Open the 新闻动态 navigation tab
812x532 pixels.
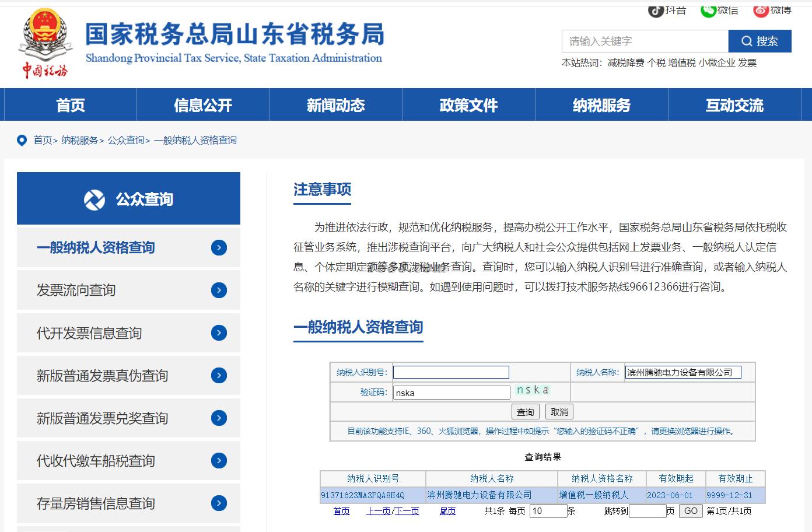tap(336, 105)
